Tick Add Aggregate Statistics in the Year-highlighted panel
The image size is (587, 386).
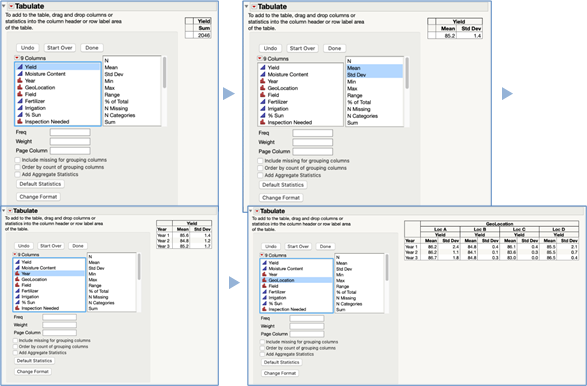coord(15,353)
